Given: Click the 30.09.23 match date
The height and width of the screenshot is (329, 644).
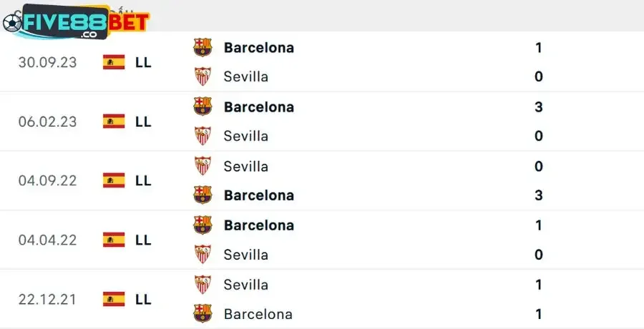Looking at the screenshot, I should (x=47, y=62).
